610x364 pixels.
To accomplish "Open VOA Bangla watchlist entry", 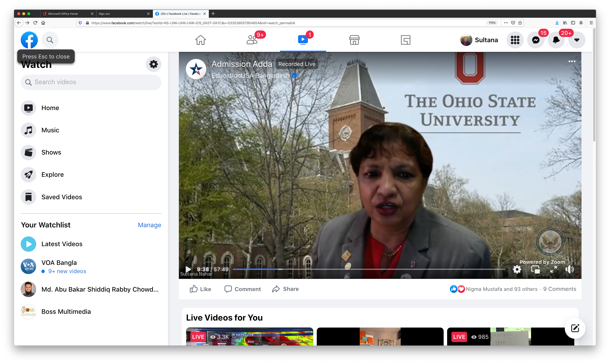I will click(x=91, y=266).
